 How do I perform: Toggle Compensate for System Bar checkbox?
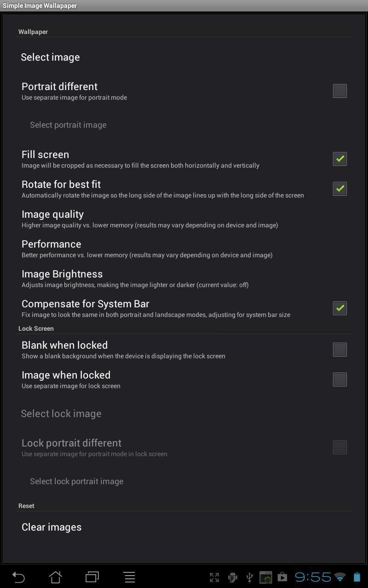(339, 308)
